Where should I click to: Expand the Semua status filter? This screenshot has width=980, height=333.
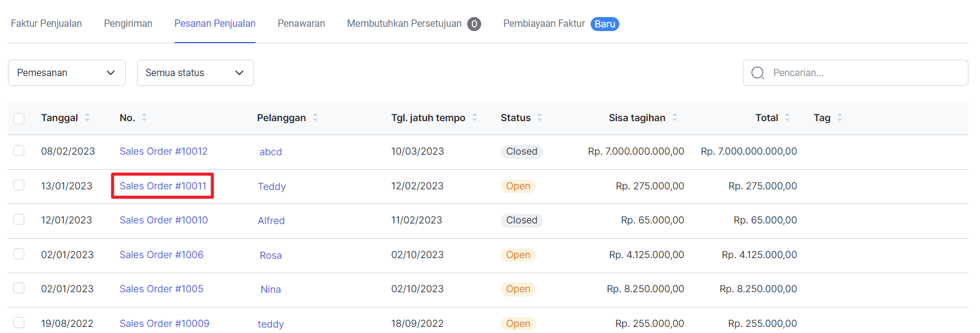click(195, 72)
